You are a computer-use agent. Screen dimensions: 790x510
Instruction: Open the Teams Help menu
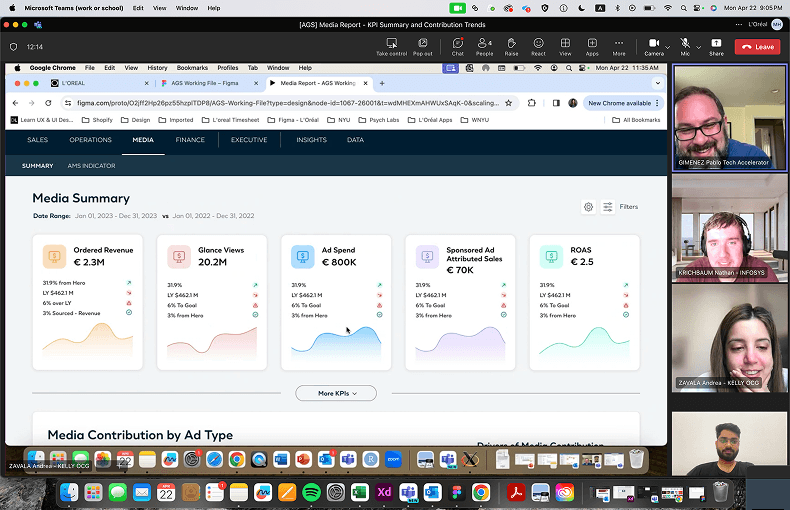click(214, 8)
